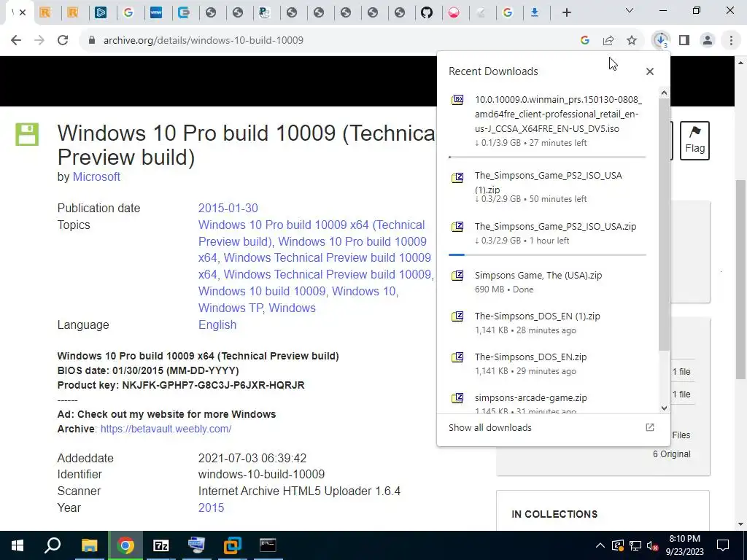Image resolution: width=747 pixels, height=560 pixels.
Task: Open taskbar search magnifier
Action: click(x=53, y=545)
